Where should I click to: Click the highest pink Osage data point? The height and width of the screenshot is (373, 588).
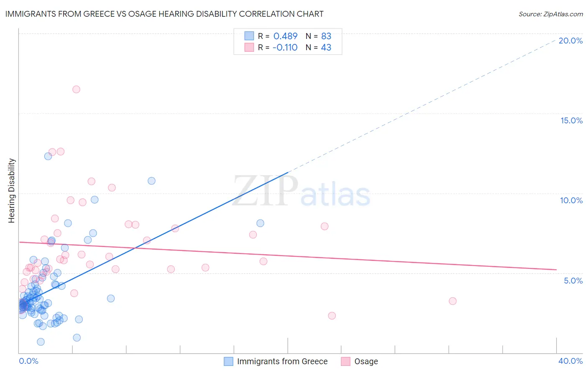(76, 89)
